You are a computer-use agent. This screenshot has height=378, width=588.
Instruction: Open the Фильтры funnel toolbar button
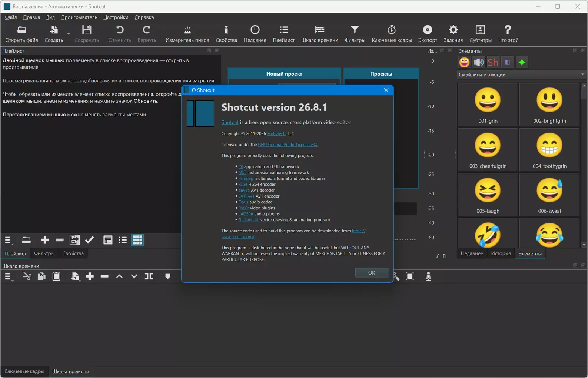(x=355, y=33)
